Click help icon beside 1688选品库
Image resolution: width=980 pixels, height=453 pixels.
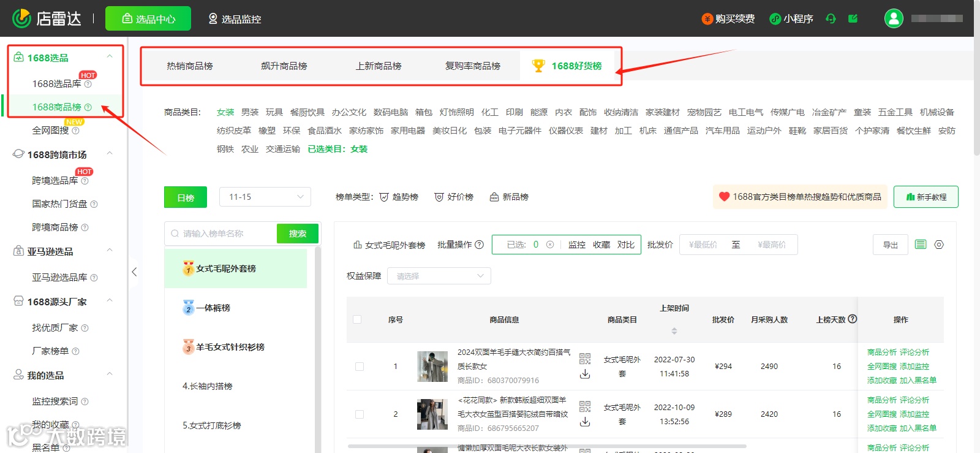coord(88,84)
